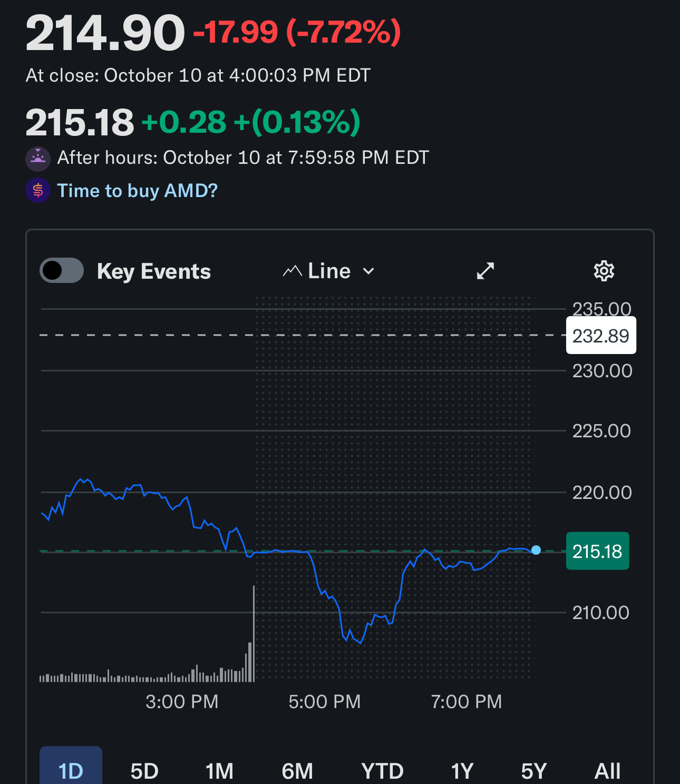Image resolution: width=680 pixels, height=784 pixels.
Task: Expand chart to fullscreen
Action: [x=485, y=271]
